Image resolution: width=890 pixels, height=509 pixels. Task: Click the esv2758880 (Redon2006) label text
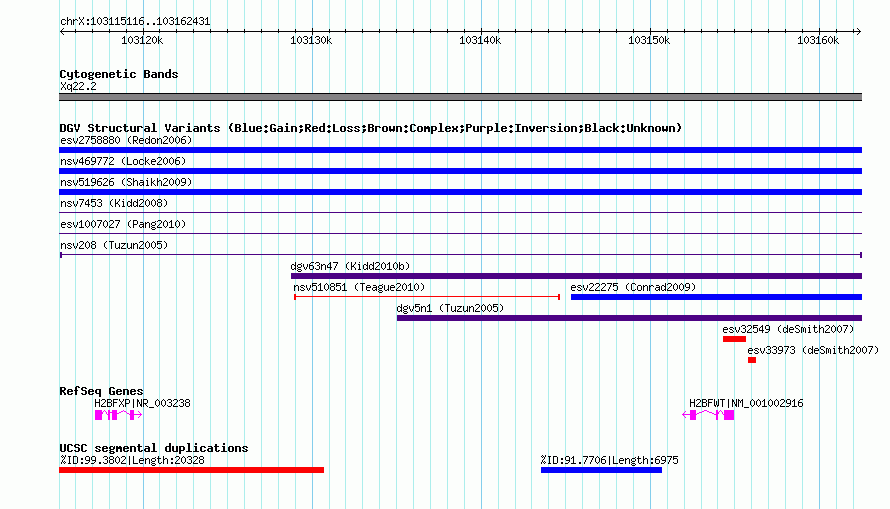[126, 140]
